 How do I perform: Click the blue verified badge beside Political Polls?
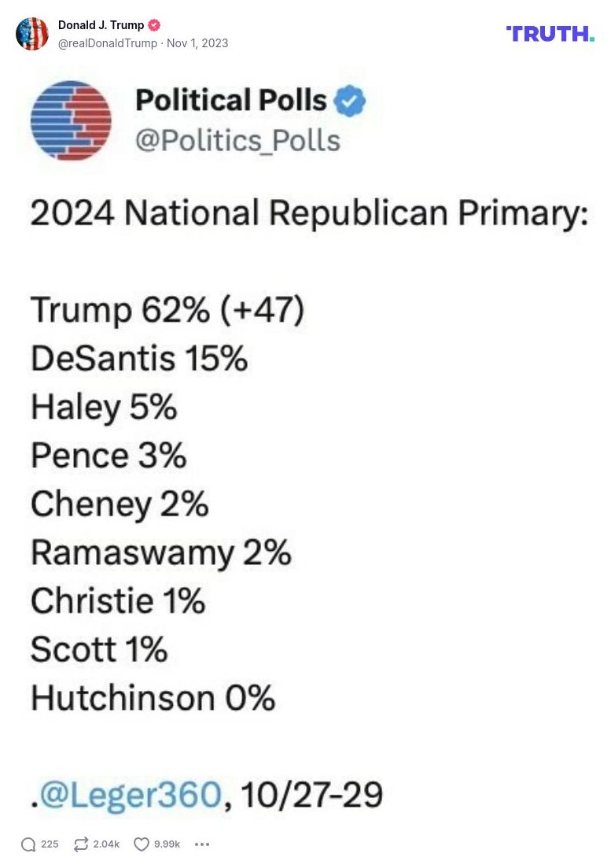[x=349, y=102]
